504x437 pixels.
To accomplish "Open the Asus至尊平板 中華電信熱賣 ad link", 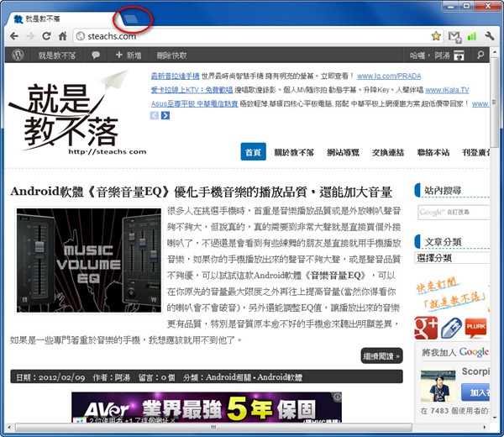I will point(195,103).
